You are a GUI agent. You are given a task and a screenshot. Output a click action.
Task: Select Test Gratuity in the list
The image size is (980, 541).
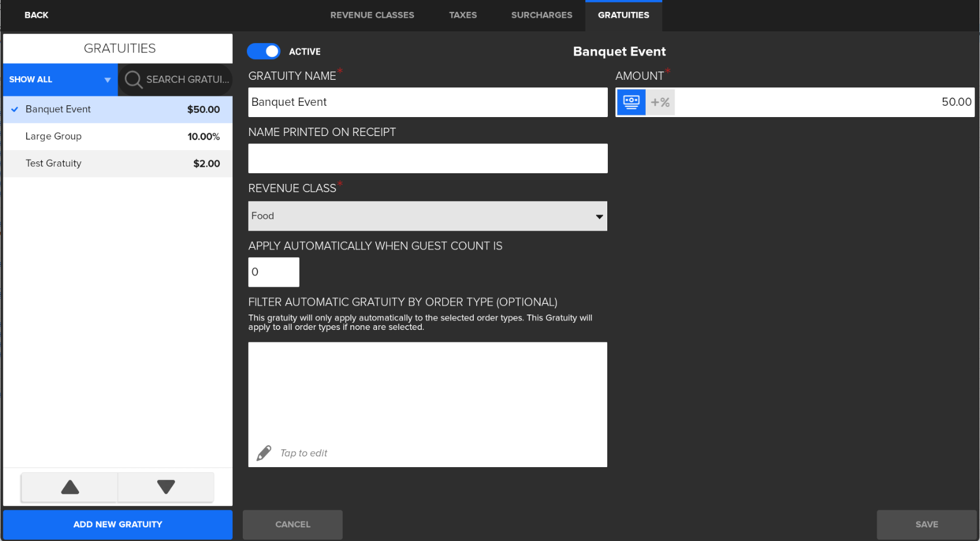click(118, 164)
